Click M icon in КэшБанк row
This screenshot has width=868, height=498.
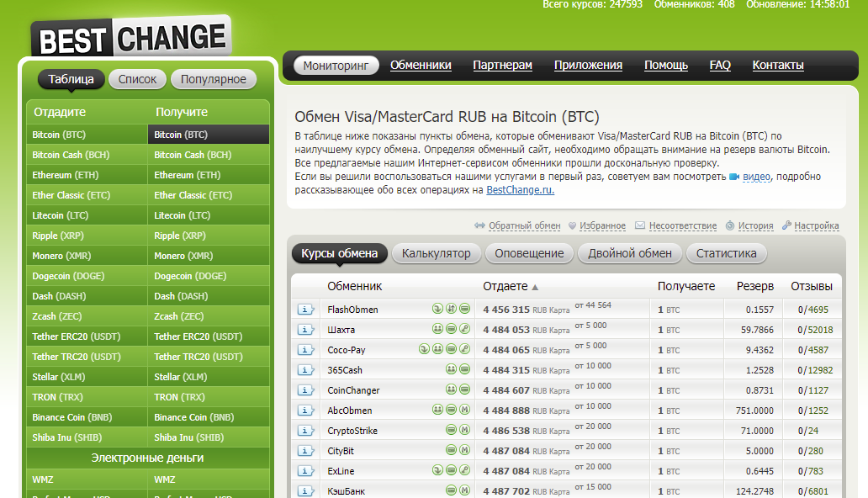click(465, 490)
